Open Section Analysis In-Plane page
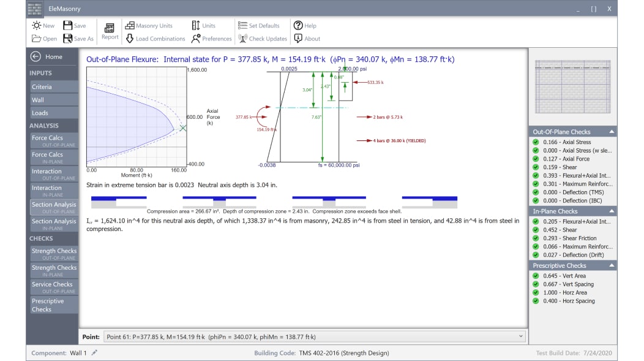This screenshot has height=361, width=644. tap(54, 224)
